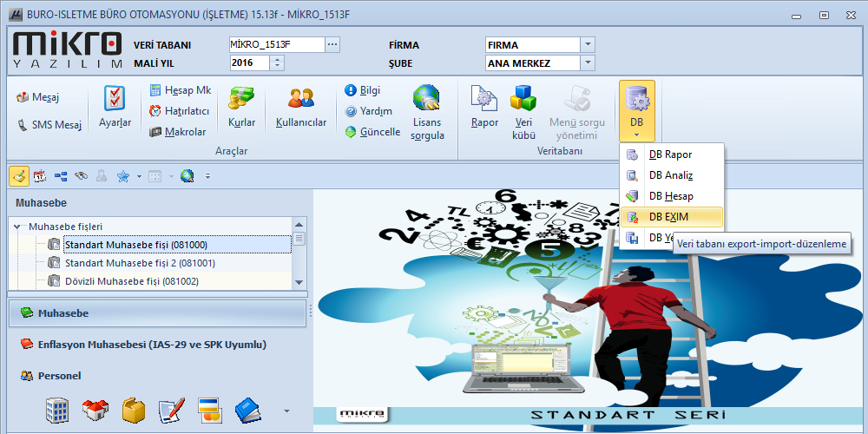Open Kurlar exchange rates

[242, 108]
